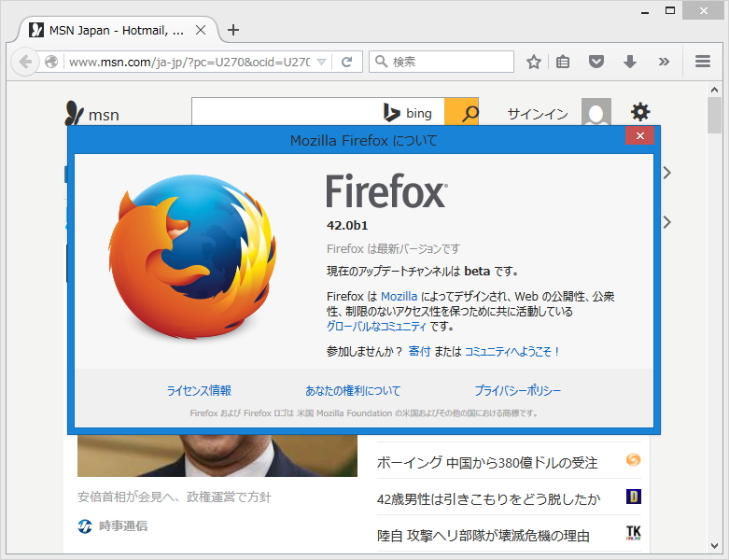Click orange source icon beside ボーイング headline
Screen dimensions: 729x560
(x=633, y=460)
